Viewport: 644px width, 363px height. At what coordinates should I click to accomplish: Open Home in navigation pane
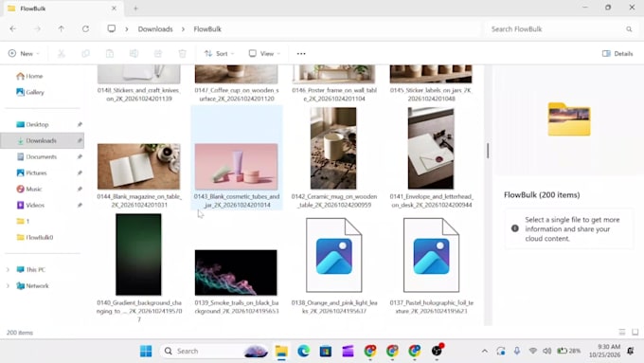[34, 76]
